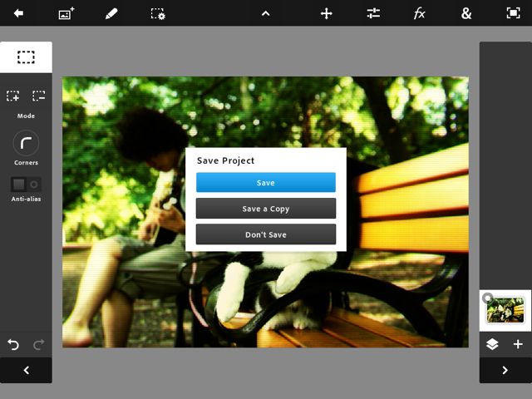Add an image with the picture-plus icon

click(66, 13)
